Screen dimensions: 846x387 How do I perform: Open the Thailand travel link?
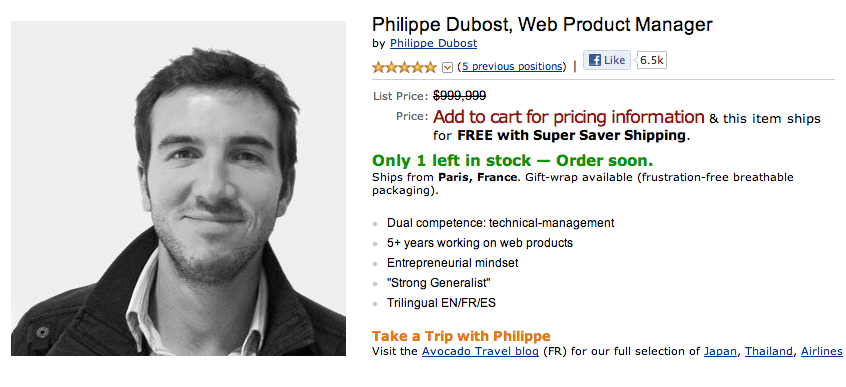pyautogui.click(x=769, y=351)
